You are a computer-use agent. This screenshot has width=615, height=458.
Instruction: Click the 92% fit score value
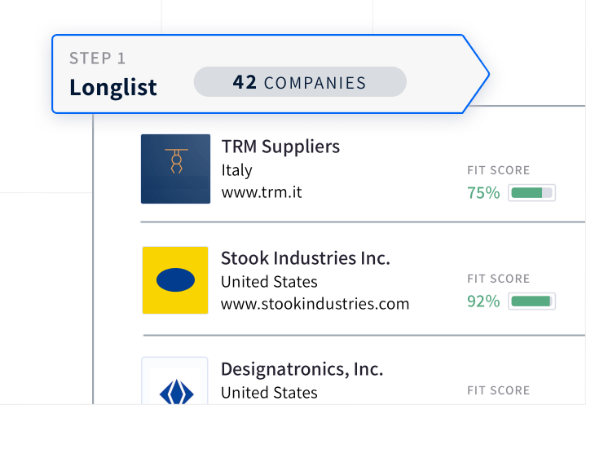484,300
